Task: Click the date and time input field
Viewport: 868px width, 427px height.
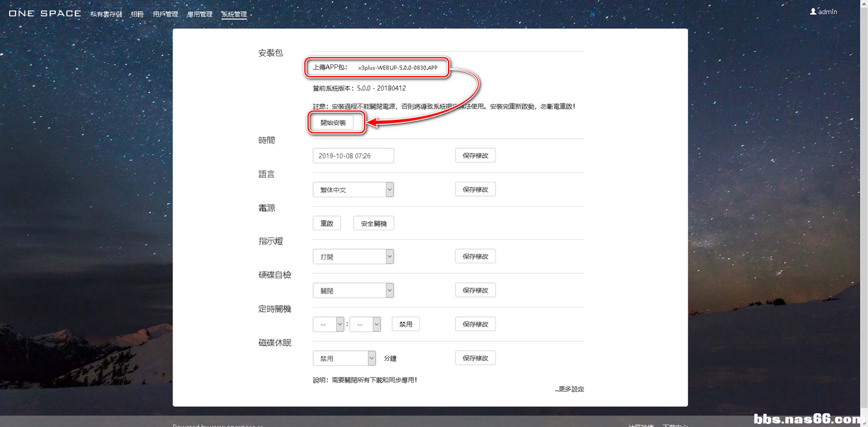Action: (x=353, y=156)
